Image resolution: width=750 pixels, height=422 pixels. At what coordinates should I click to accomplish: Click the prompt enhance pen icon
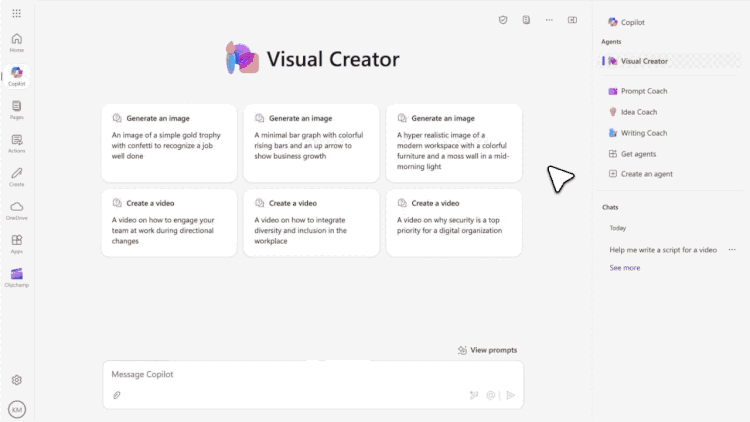474,395
